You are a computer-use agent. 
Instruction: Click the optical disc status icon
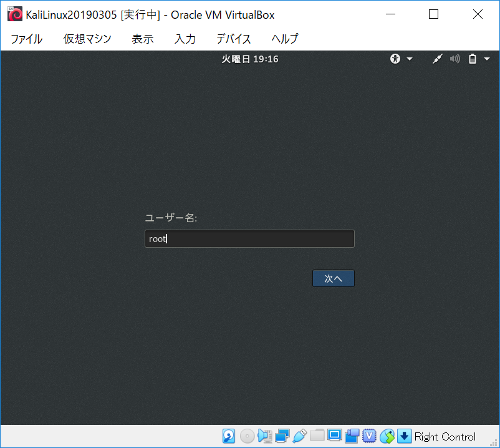point(247,436)
